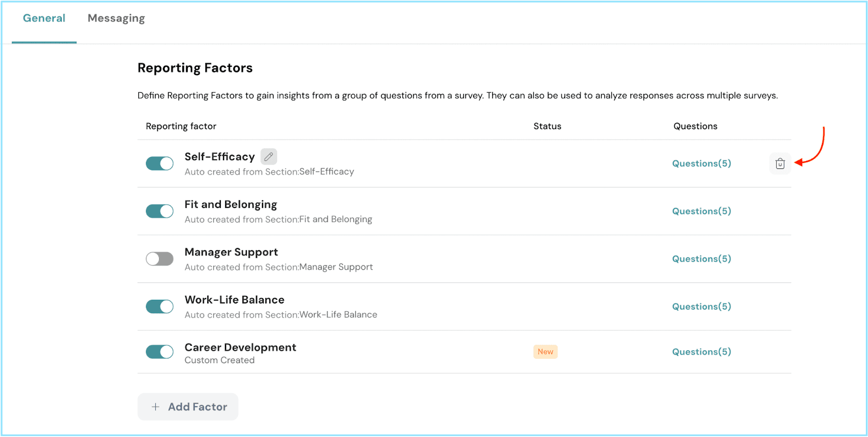Switch to the Messaging tab
The width and height of the screenshot is (868, 437).
[x=116, y=18]
